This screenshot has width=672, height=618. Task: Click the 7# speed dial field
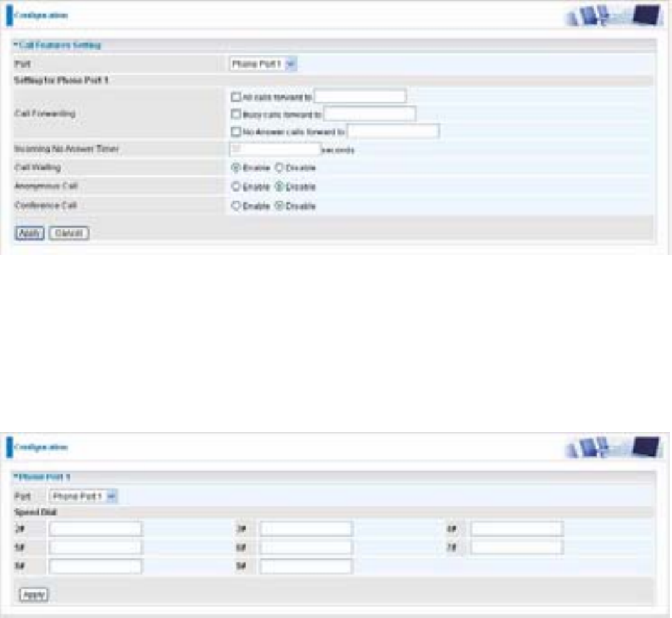[517, 547]
